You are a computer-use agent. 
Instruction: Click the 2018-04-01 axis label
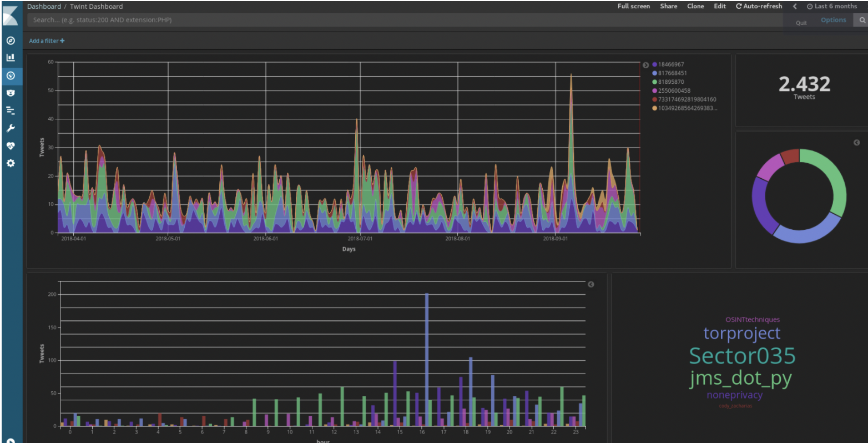(74, 239)
